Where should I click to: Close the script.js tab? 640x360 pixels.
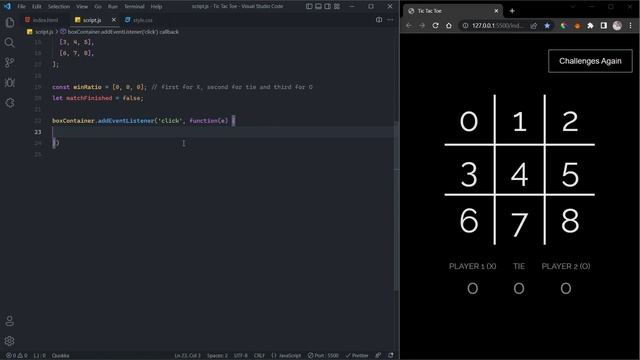113,20
